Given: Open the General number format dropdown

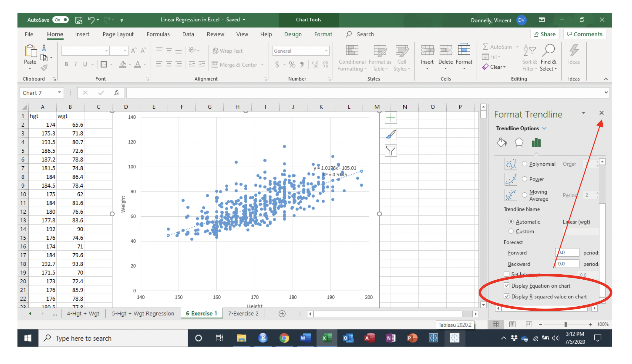Looking at the screenshot, I should pyautogui.click(x=326, y=51).
